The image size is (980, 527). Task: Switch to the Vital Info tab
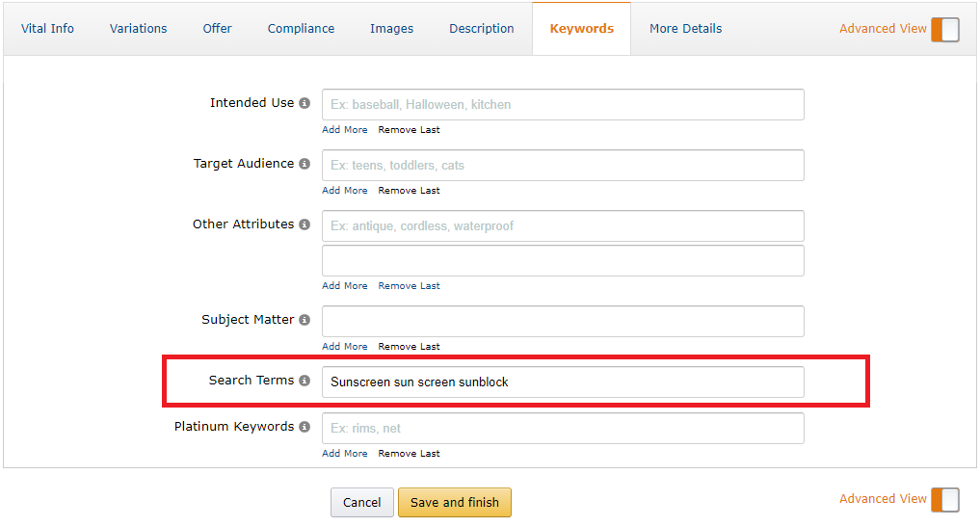click(x=47, y=29)
